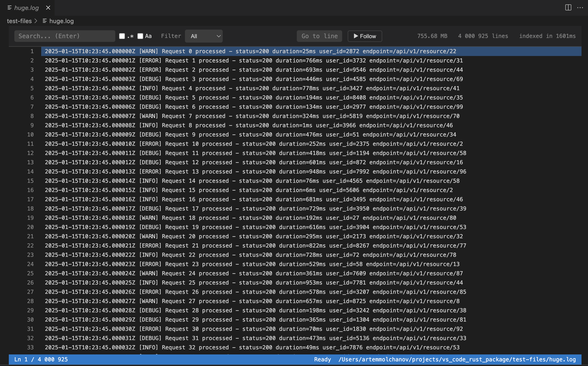588x366 pixels.
Task: Select test-files in the breadcrumb path
Action: pyautogui.click(x=19, y=21)
